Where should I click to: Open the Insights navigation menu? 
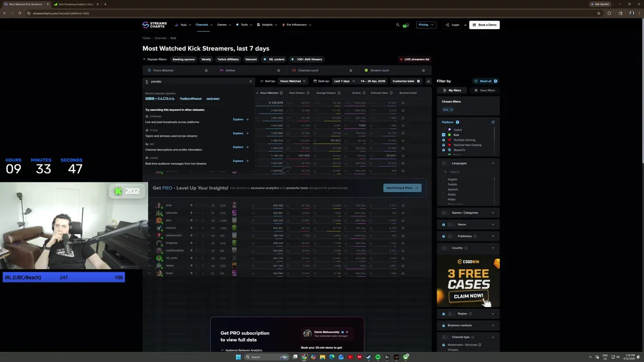pyautogui.click(x=267, y=25)
